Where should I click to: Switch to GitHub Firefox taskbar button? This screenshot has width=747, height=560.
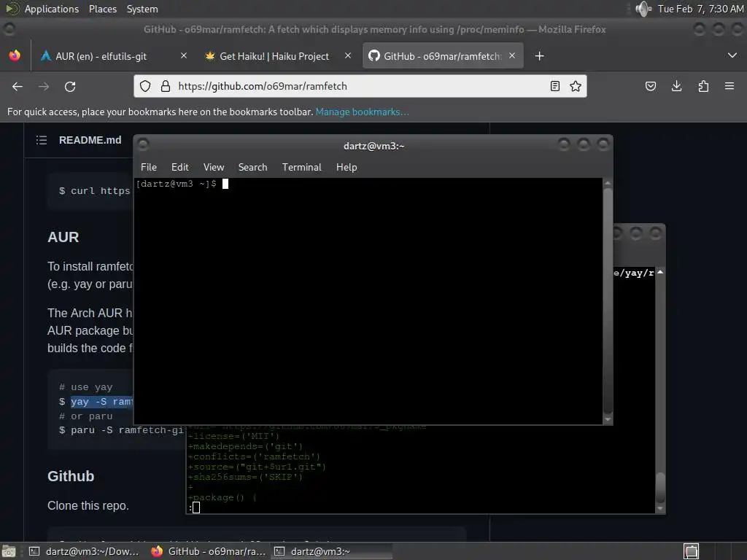coord(209,551)
